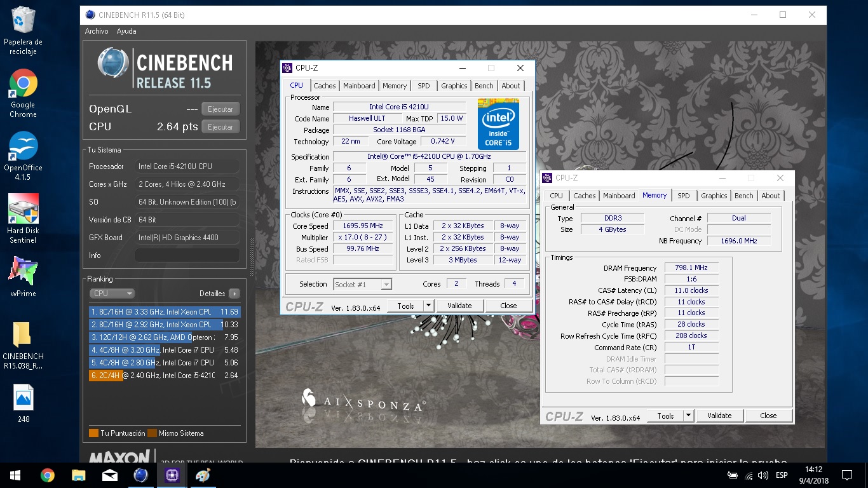Expand Tools dropdown arrow in front CPU-Z
868x488 pixels.
(x=428, y=306)
